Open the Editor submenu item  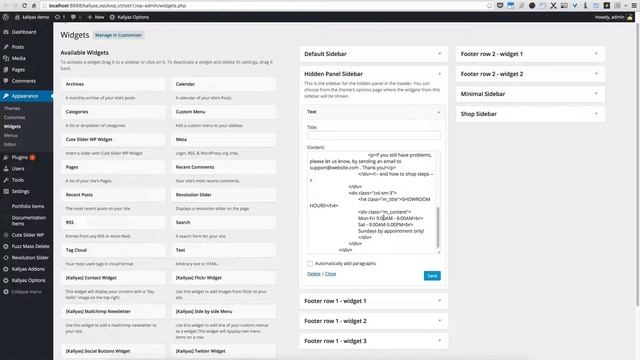point(10,144)
